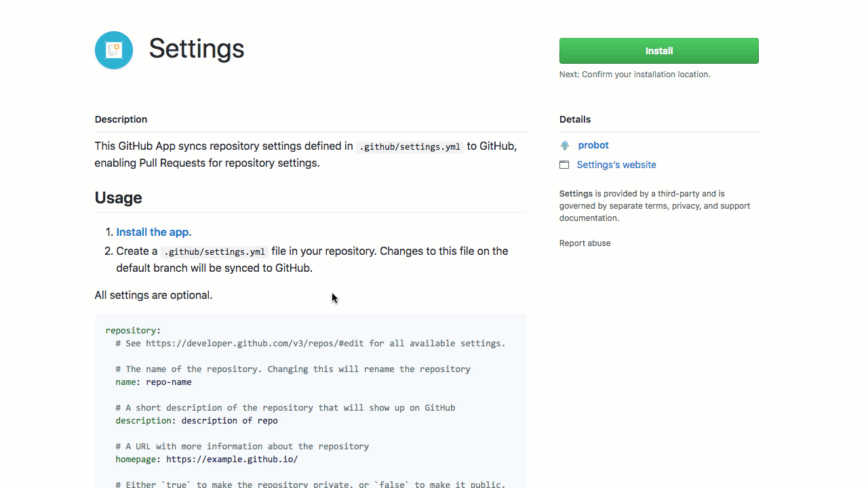
Task: Visit the Settings's website link
Action: 616,165
